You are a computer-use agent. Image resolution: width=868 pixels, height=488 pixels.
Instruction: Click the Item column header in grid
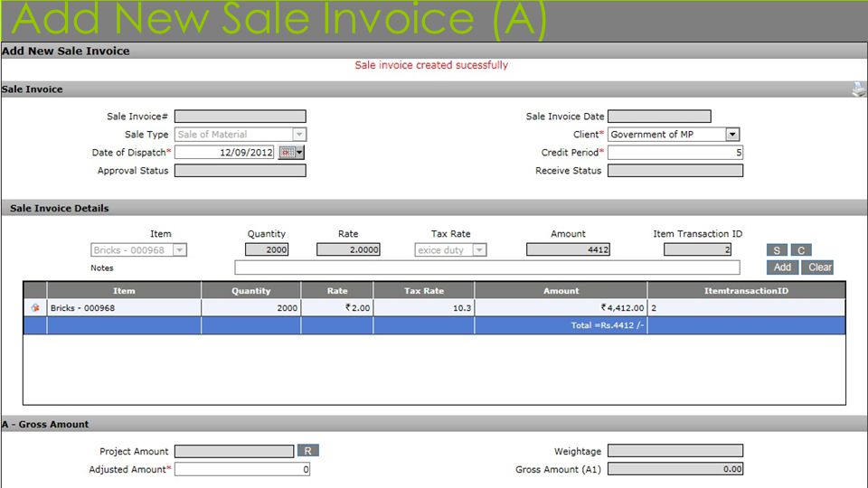coord(124,290)
